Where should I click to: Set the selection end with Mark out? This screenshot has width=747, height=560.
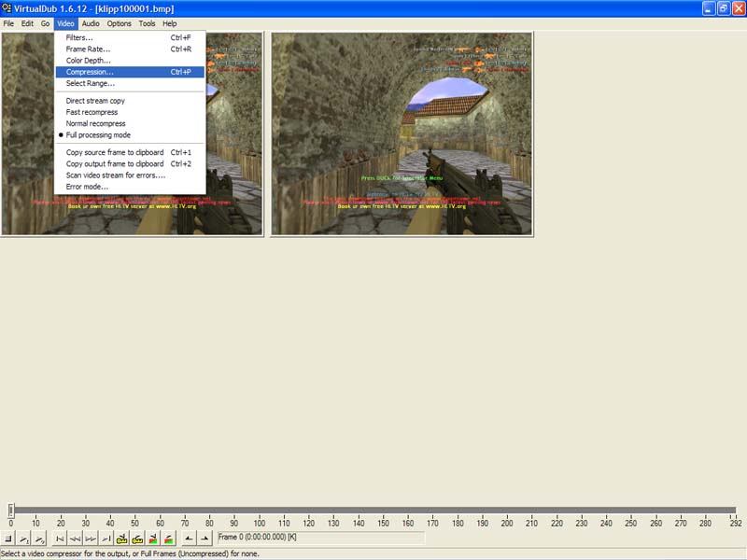204,539
